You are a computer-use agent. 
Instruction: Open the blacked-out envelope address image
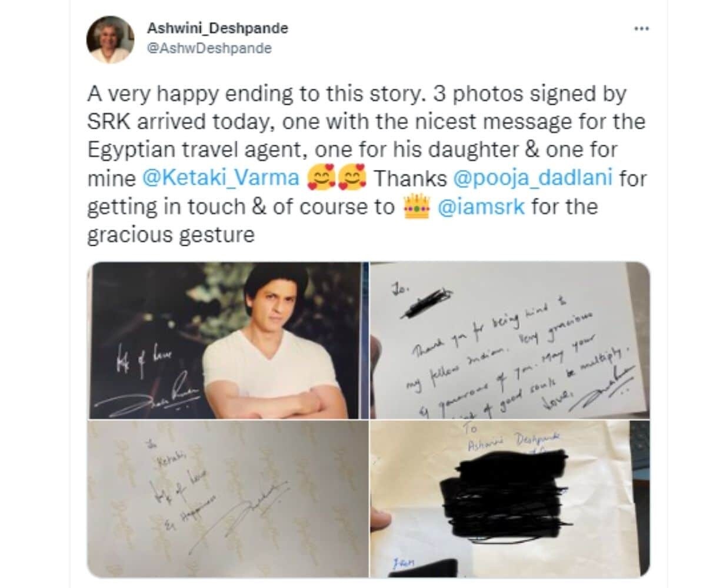point(509,499)
